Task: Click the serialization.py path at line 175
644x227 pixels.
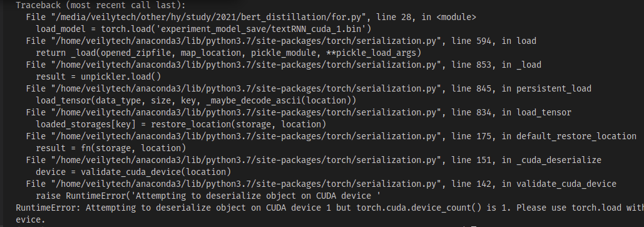Action: [244, 137]
